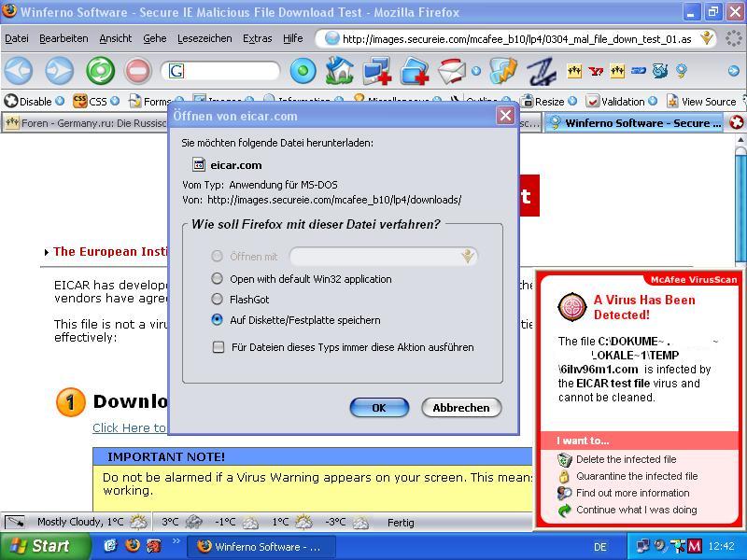Expand the quick launch overflow chevron
This screenshot has height=560, width=747.
click(x=176, y=540)
